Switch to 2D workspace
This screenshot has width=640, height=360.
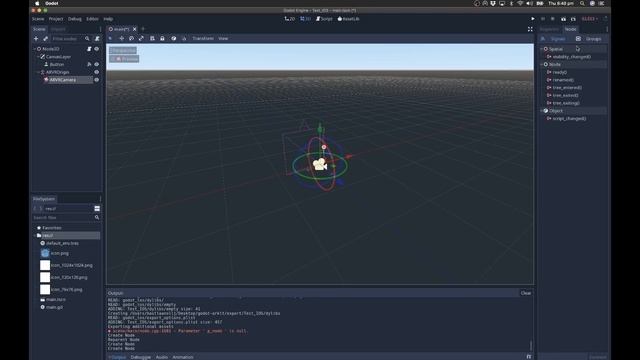click(289, 19)
